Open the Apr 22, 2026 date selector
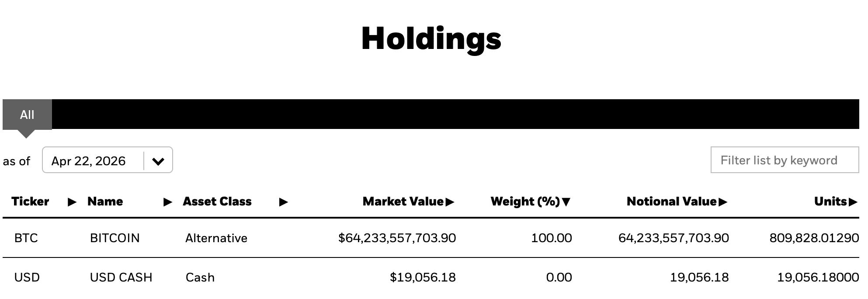 pos(89,161)
